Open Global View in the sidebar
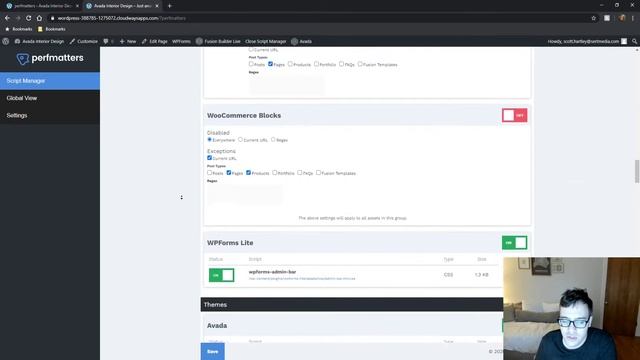Image resolution: width=640 pixels, height=360 pixels. 50,98
